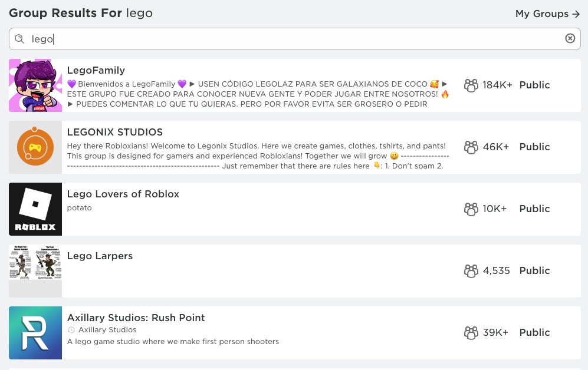This screenshot has width=588, height=370.
Task: Clear the lego search with the X icon
Action: (x=570, y=38)
